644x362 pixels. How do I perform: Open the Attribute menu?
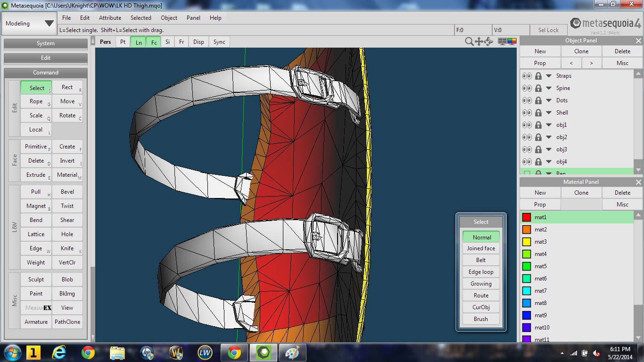tap(110, 18)
